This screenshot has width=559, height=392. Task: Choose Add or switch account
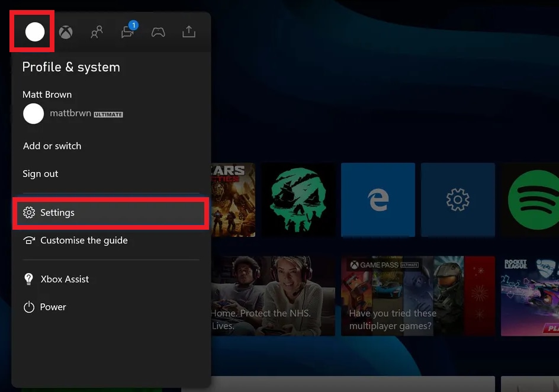click(52, 146)
